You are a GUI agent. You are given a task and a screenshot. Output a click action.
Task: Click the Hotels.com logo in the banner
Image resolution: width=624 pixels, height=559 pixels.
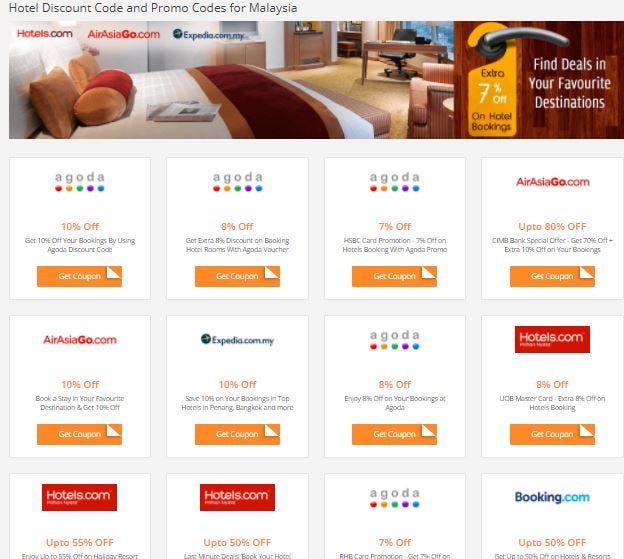[45, 34]
